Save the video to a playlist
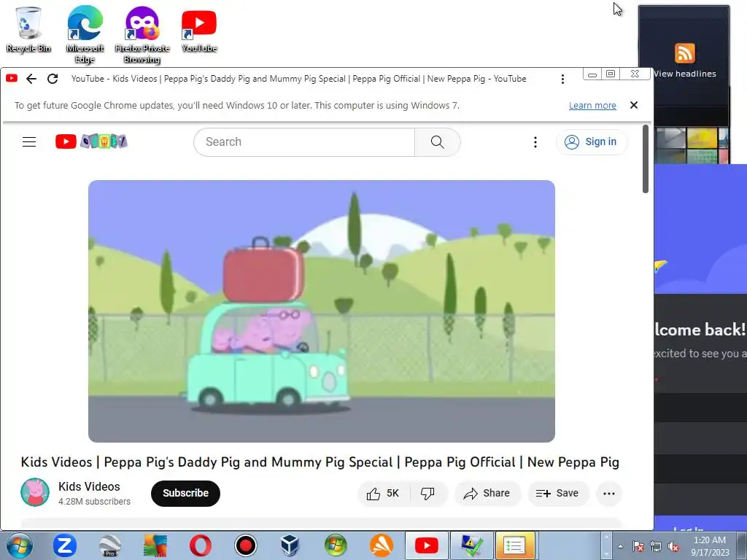 (557, 494)
